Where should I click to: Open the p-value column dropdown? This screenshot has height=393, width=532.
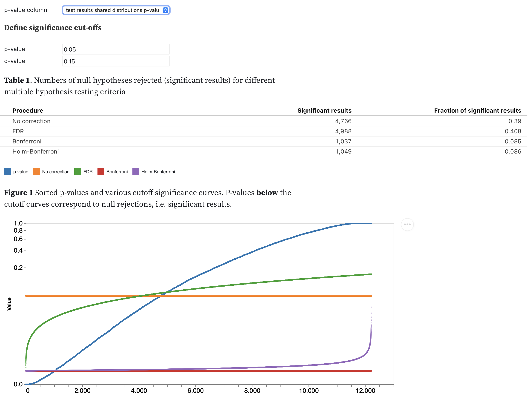click(116, 10)
